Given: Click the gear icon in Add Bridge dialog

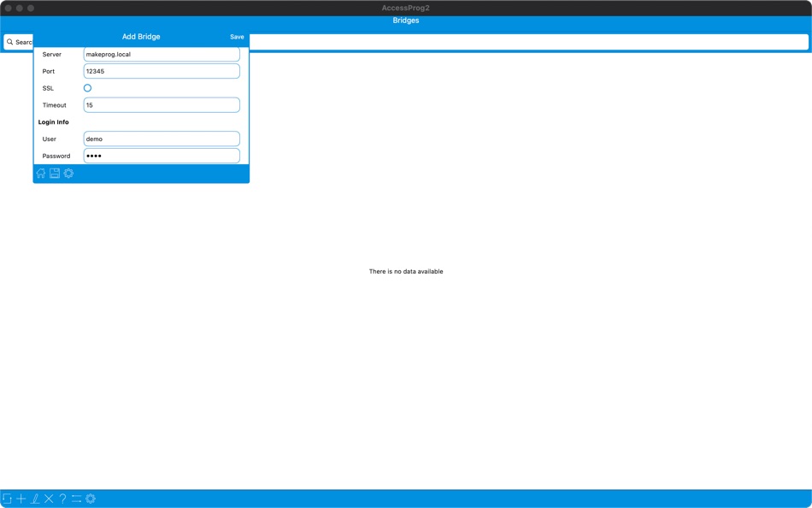Looking at the screenshot, I should 68,173.
